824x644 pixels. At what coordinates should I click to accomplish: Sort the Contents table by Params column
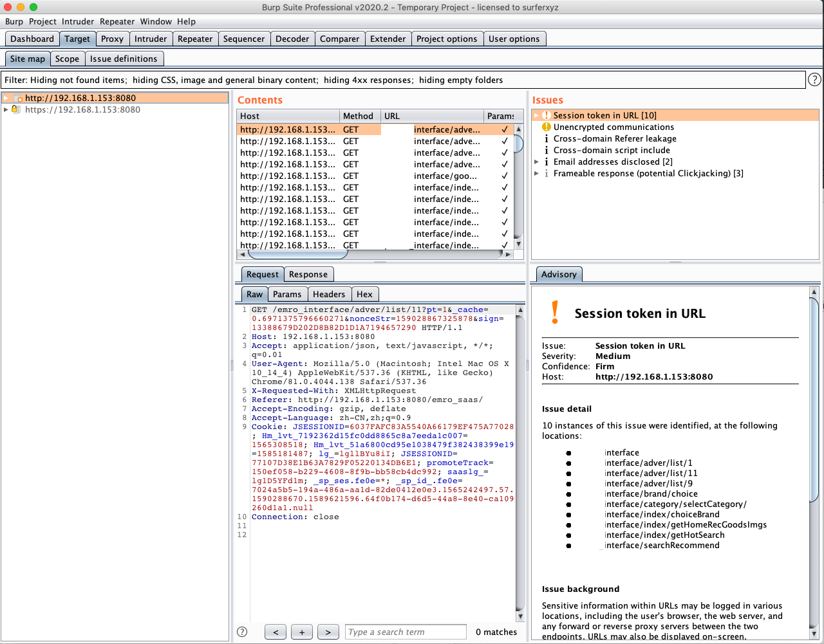pyautogui.click(x=500, y=116)
